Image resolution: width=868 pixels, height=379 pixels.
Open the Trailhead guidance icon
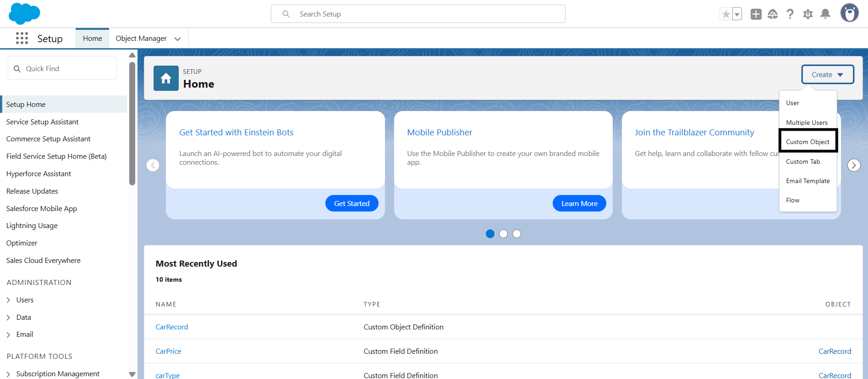coord(773,14)
